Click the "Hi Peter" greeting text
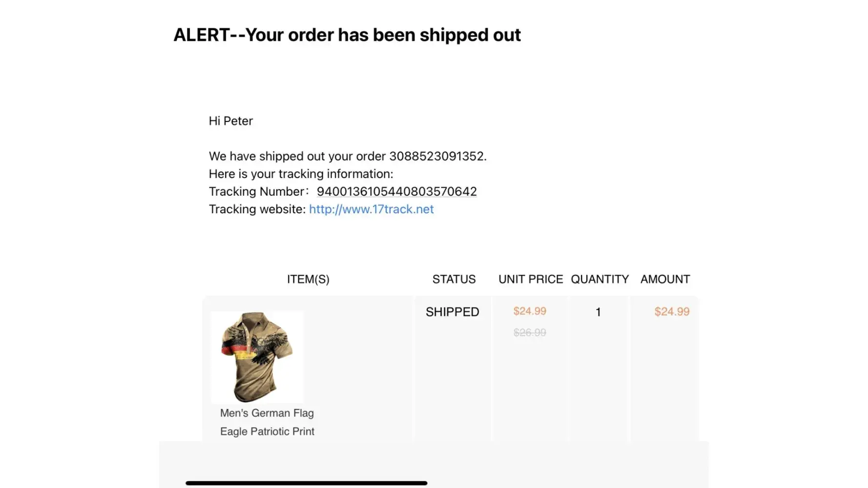This screenshot has height=488, width=868. tap(231, 121)
